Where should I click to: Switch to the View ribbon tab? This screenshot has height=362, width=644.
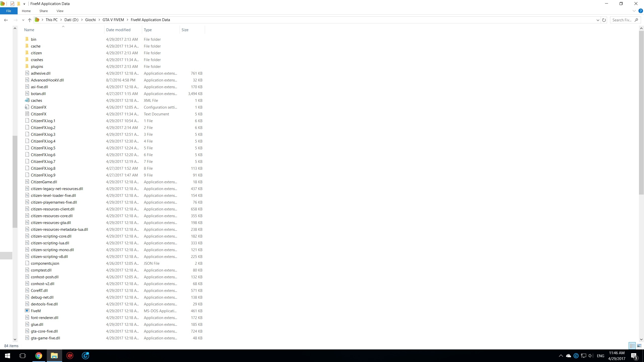coord(60,11)
